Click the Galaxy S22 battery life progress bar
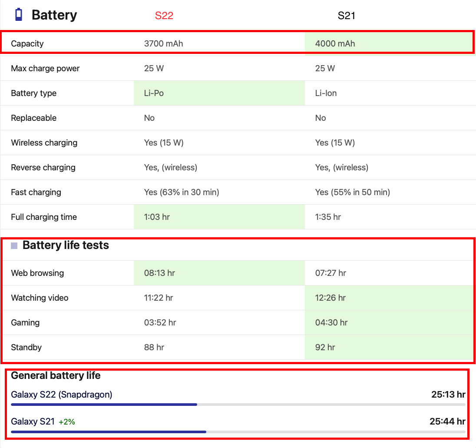 238,405
